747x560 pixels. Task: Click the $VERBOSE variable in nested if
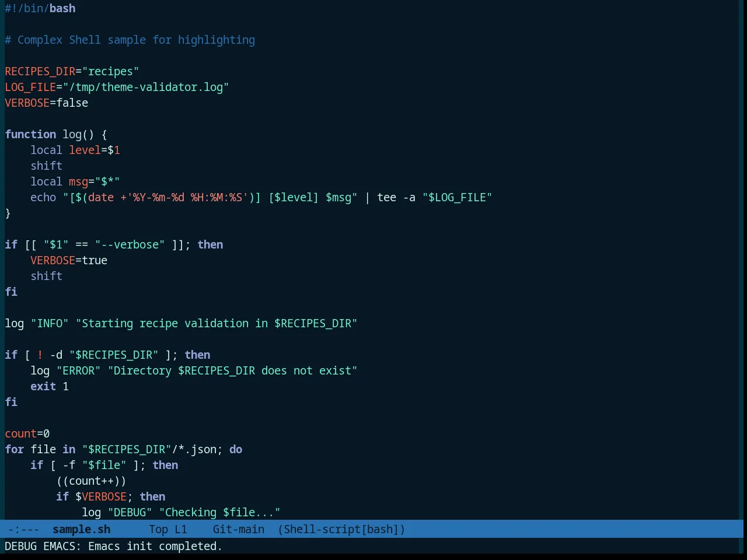pos(102,496)
